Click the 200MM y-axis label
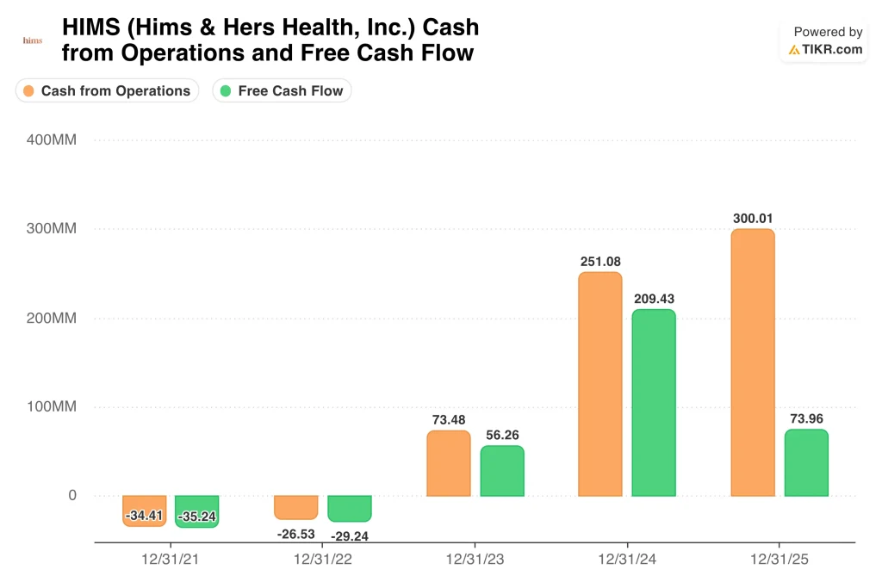This screenshot has width=882, height=588. coord(51,319)
